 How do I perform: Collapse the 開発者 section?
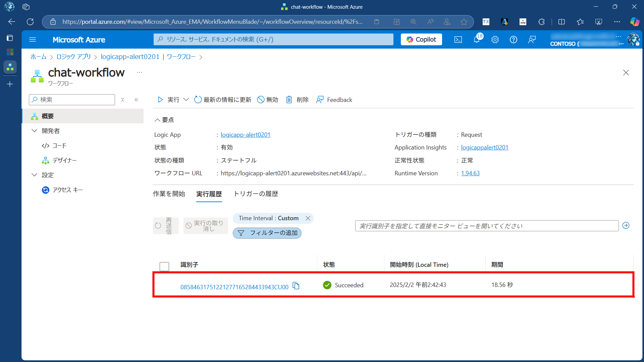34,131
